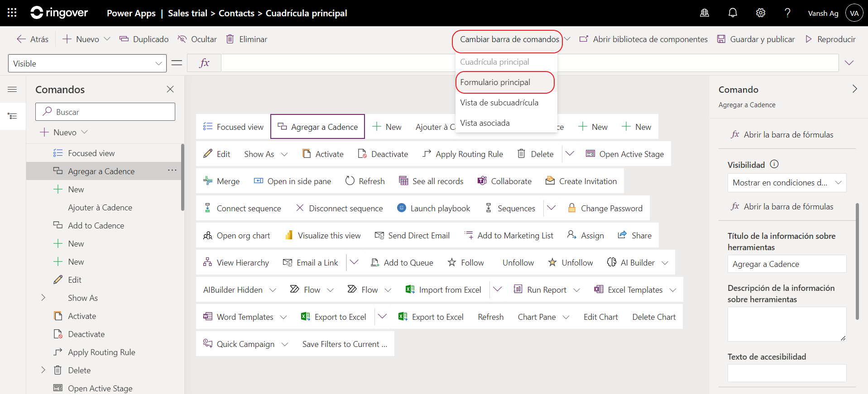The height and width of the screenshot is (394, 868).
Task: Click the environment icon beside the bell
Action: (705, 13)
